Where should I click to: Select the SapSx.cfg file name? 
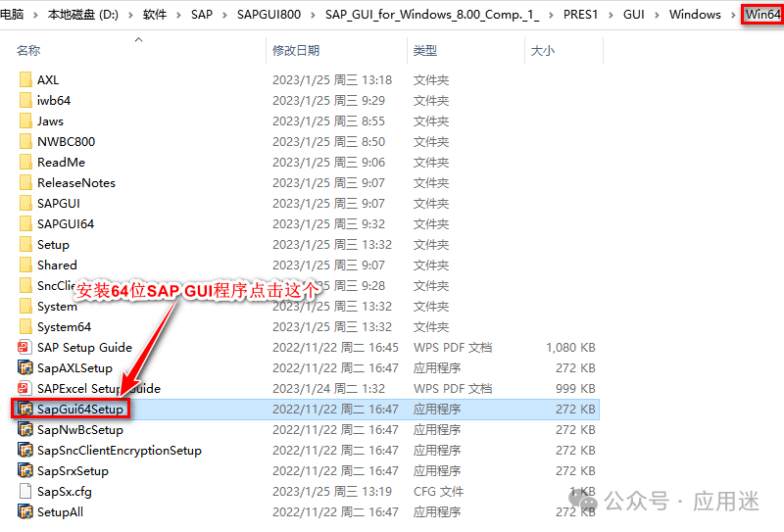pyautogui.click(x=65, y=492)
